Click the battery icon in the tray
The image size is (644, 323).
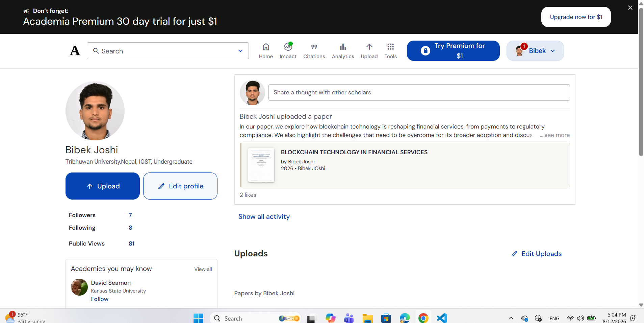pyautogui.click(x=591, y=318)
